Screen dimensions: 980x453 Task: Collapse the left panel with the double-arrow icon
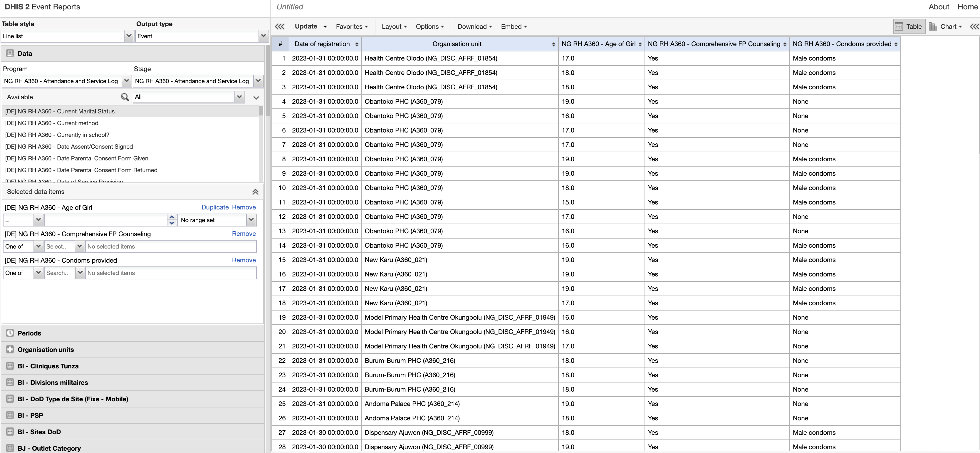[x=280, y=27]
